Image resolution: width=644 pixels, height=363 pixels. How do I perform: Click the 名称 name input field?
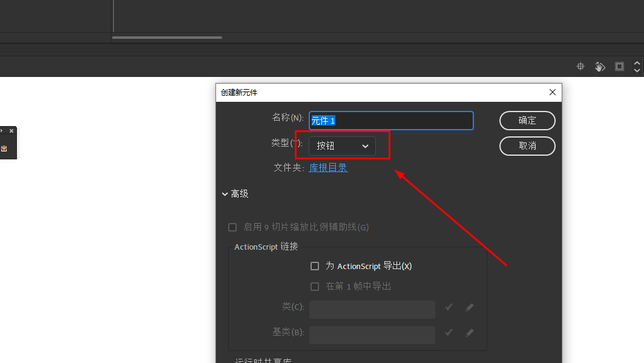(x=391, y=121)
